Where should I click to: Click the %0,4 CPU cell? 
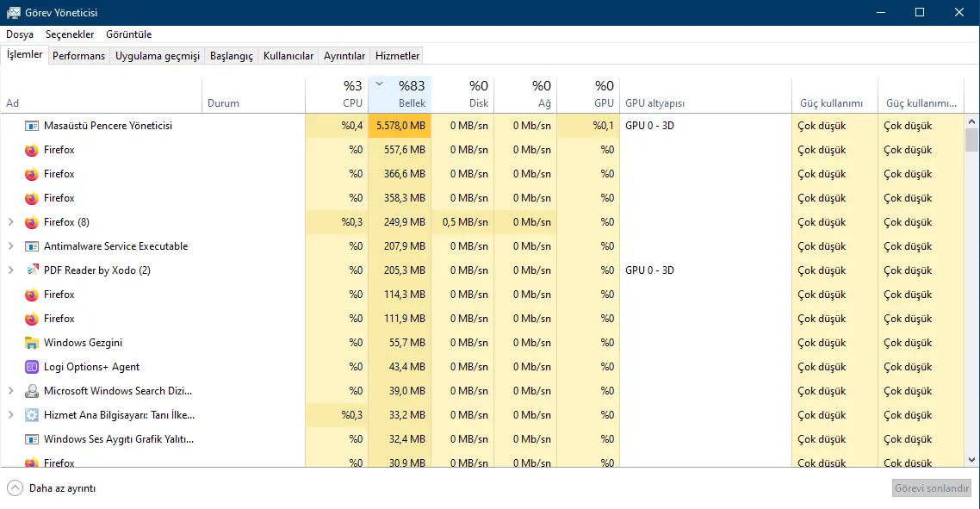pyautogui.click(x=337, y=126)
